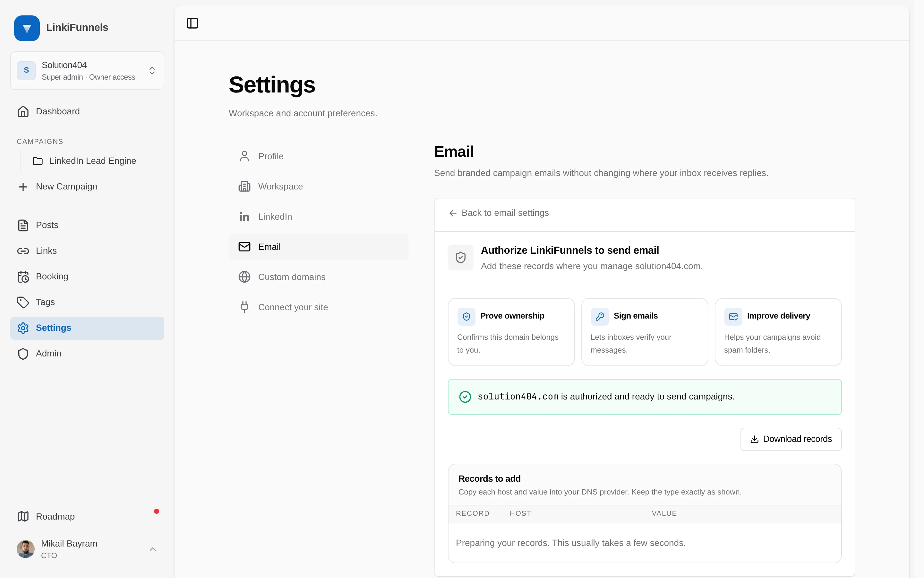Click the Roadmap red notification dot

point(157,511)
